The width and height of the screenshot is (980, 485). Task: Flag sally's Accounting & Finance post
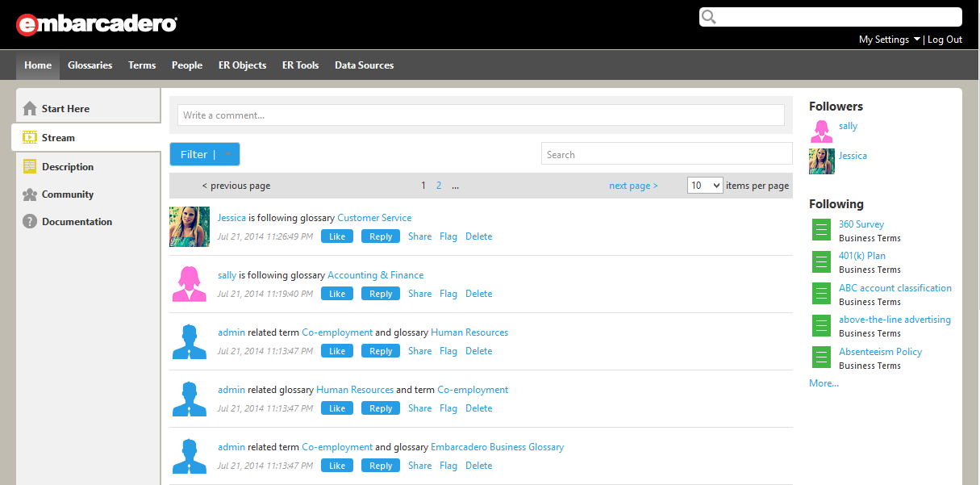[448, 294]
